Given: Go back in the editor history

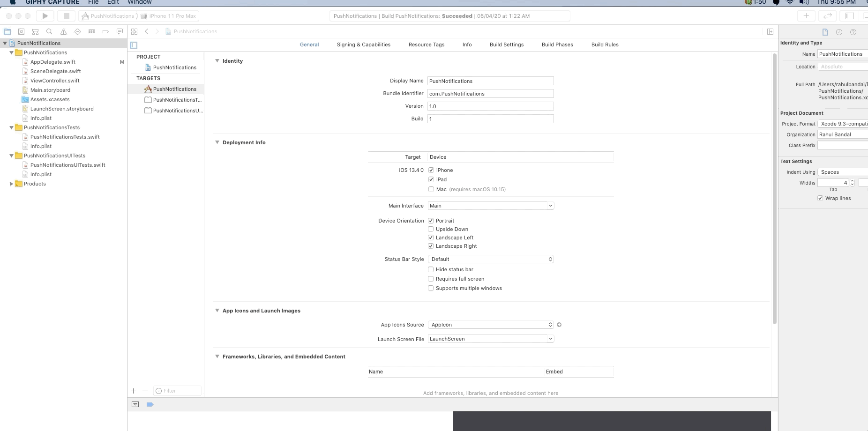Looking at the screenshot, I should coord(147,31).
